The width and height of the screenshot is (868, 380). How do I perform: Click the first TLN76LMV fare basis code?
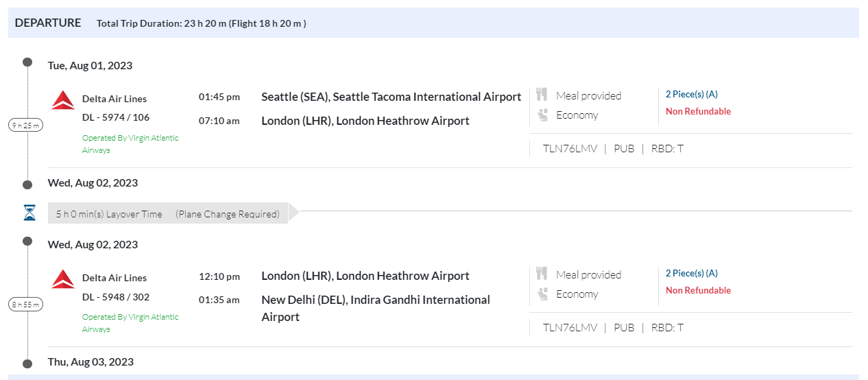click(x=570, y=148)
